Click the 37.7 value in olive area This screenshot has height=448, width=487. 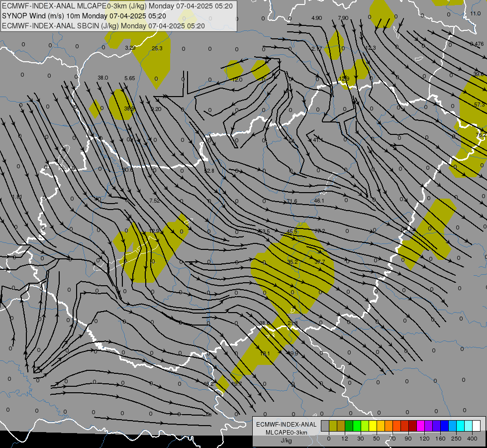pyautogui.click(x=319, y=262)
